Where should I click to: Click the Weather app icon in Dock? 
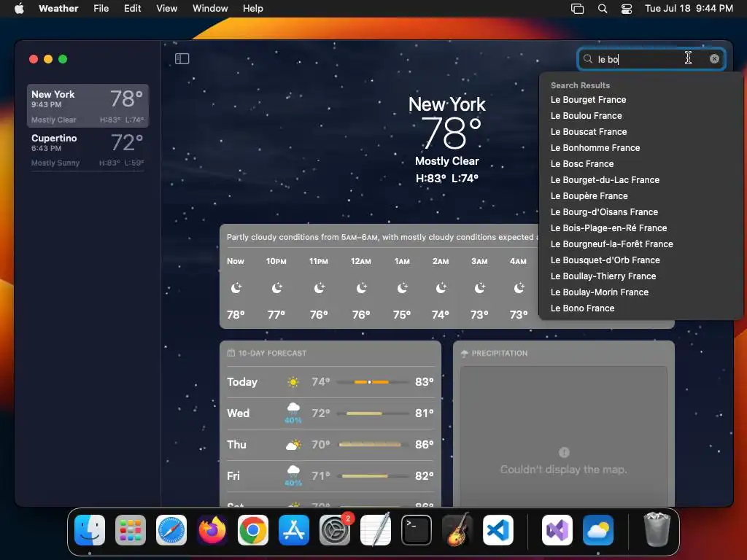[598, 530]
